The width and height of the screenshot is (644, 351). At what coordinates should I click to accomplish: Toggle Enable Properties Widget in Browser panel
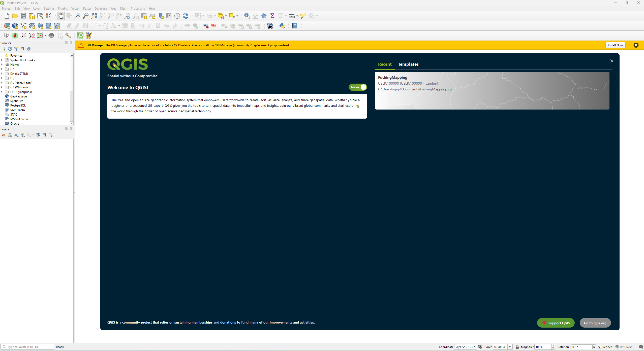pos(29,49)
